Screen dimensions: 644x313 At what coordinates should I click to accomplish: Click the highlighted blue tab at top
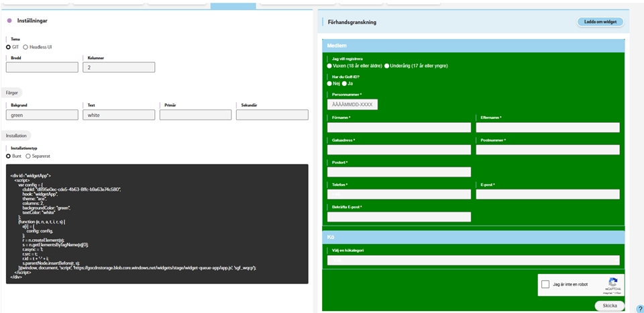[233, 6]
